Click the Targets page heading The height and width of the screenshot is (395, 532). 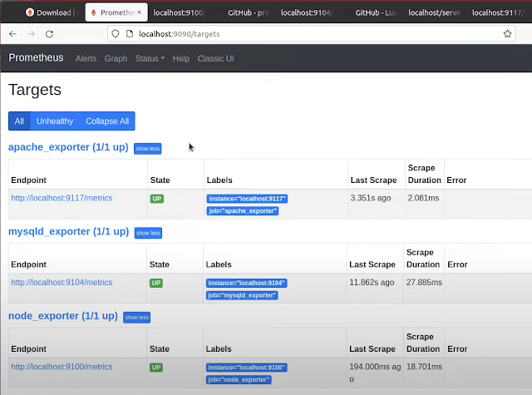point(35,91)
